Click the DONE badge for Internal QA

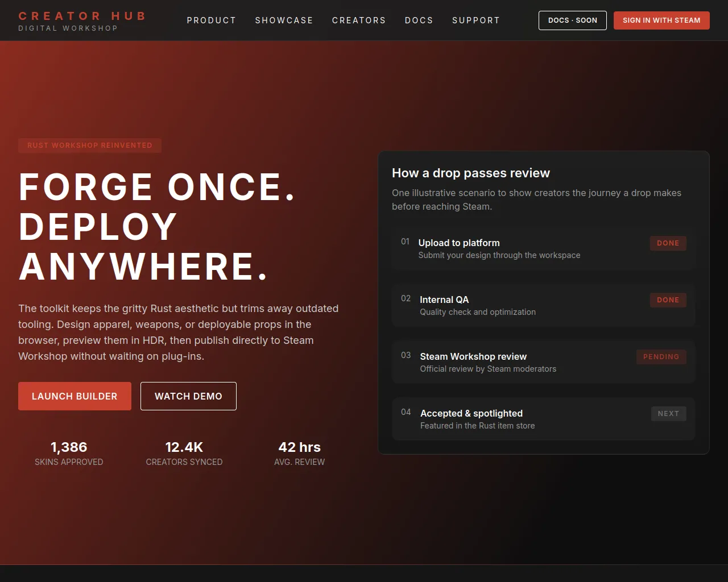[668, 300]
